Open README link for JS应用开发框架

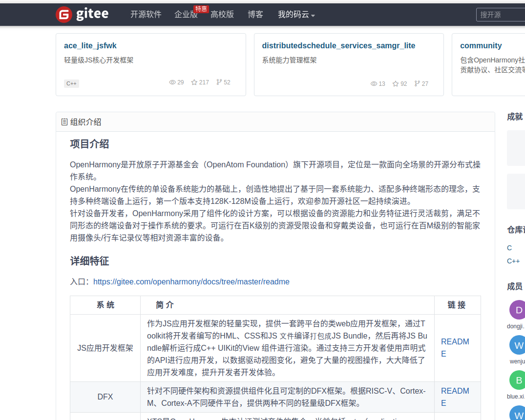455,348
